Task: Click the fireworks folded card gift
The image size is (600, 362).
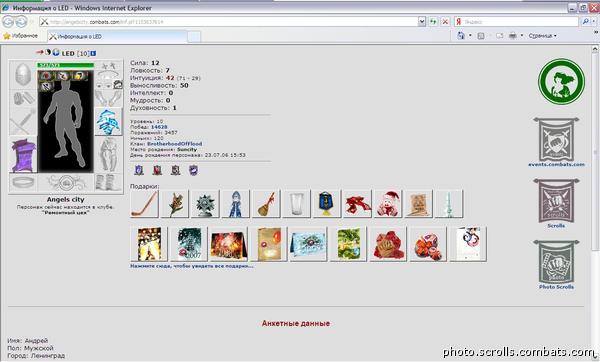Action: (x=229, y=244)
